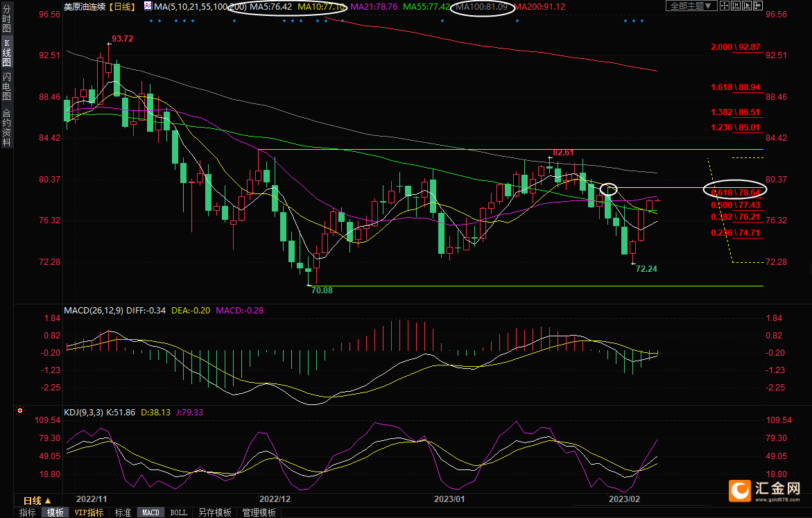The width and height of the screenshot is (812, 518).
Task: Open the VIP指标 tab
Action: click(89, 512)
